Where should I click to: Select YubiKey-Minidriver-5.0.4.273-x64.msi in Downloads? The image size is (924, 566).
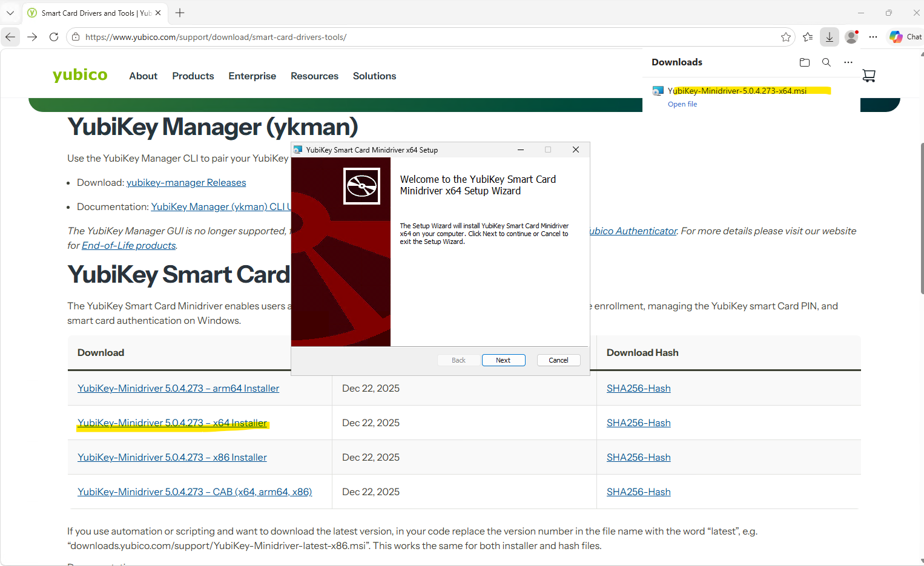point(738,91)
